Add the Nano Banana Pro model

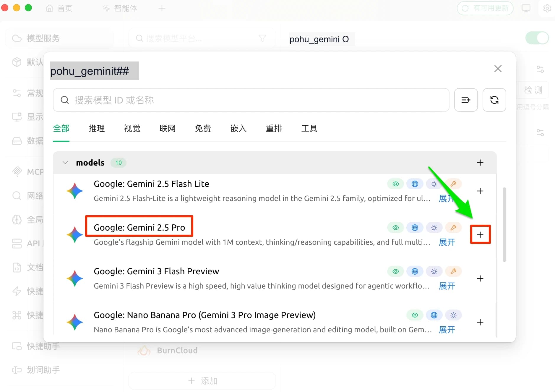coord(480,322)
